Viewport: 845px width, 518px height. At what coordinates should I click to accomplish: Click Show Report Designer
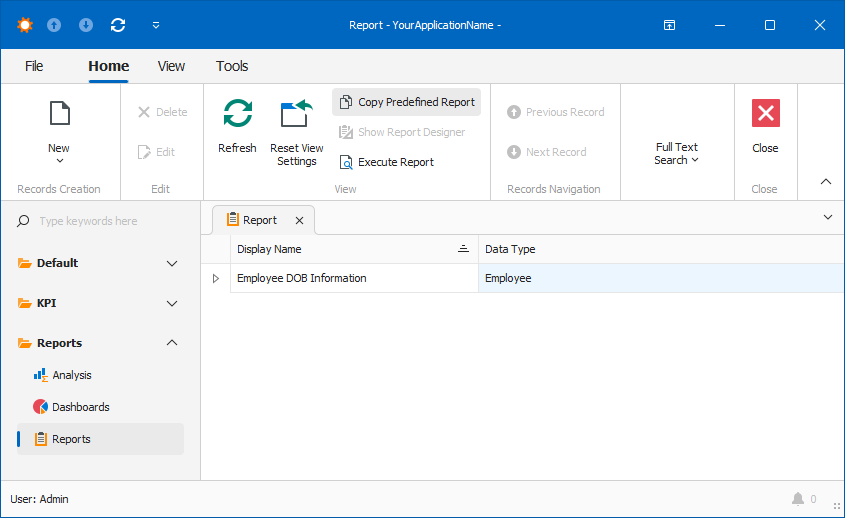[x=402, y=132]
